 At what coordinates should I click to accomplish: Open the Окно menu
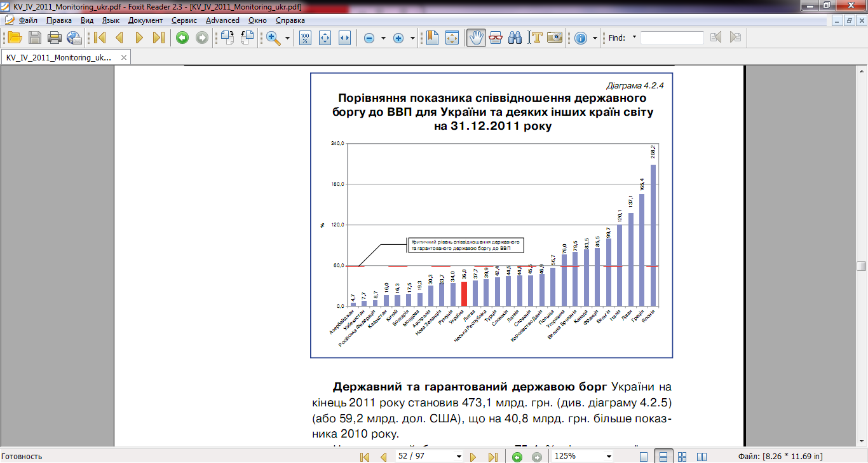(x=257, y=20)
